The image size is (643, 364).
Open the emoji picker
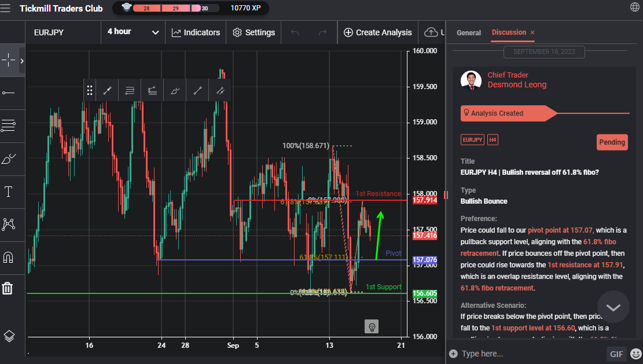tap(636, 354)
